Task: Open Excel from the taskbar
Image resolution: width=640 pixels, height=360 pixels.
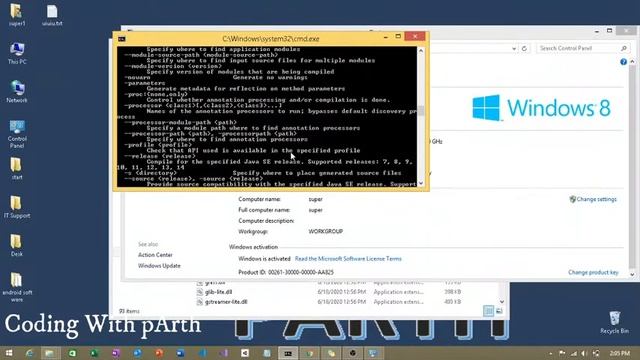Action: pyautogui.click(x=94, y=353)
